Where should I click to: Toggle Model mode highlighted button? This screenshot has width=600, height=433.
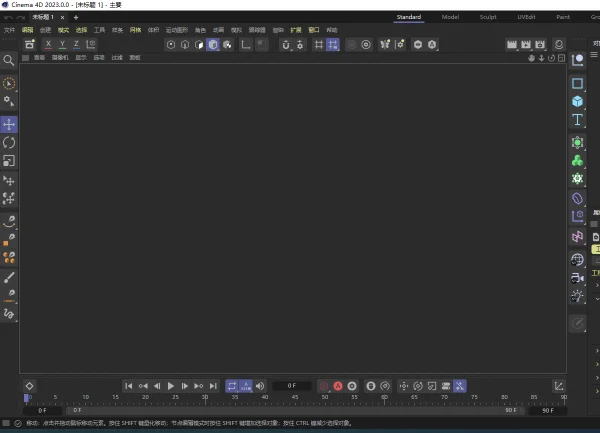(x=213, y=45)
